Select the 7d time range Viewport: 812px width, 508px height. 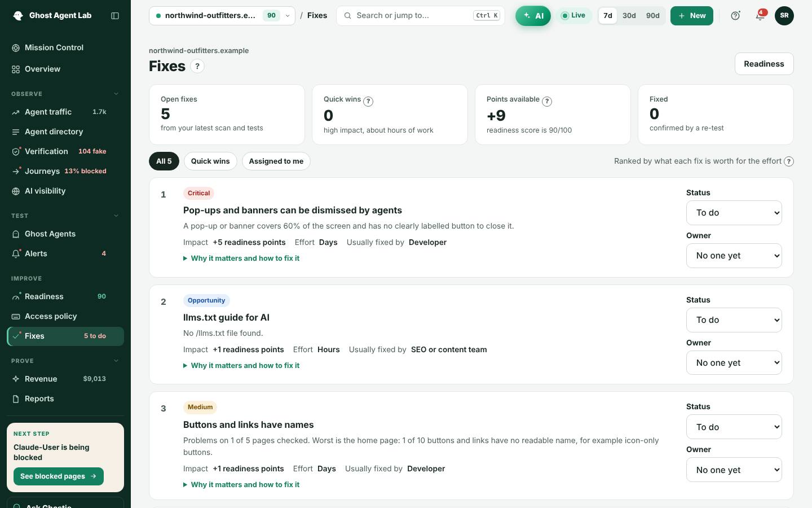[x=607, y=16]
